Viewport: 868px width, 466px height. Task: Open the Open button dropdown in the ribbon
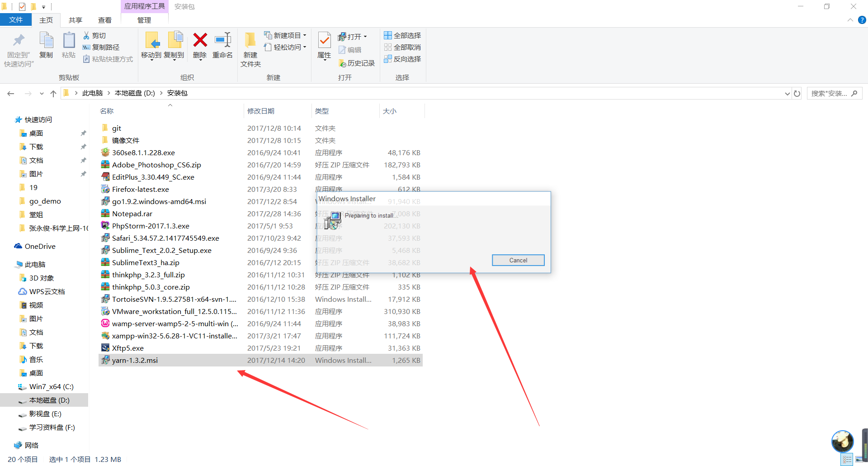coord(365,37)
